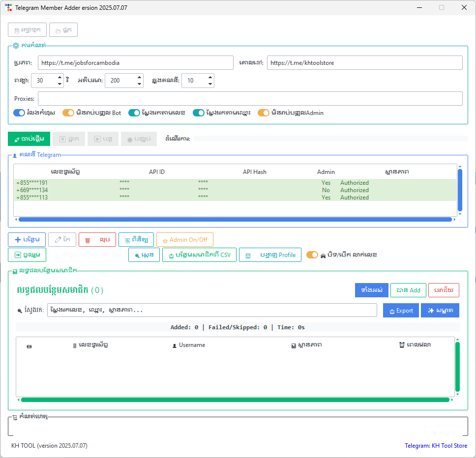
Task: Click the Stop (បញ្ឈប់) button
Action: [x=139, y=139]
